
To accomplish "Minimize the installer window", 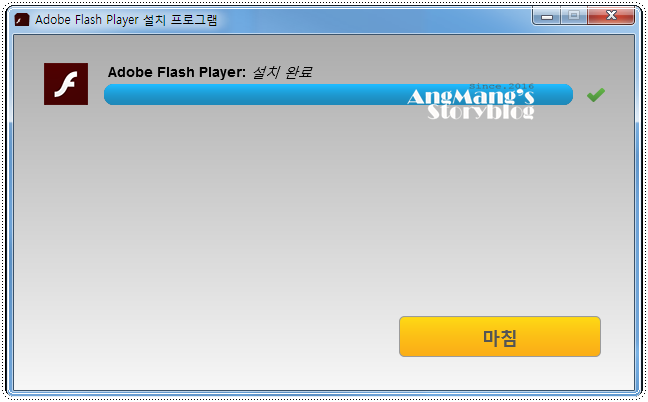I will (547, 17).
